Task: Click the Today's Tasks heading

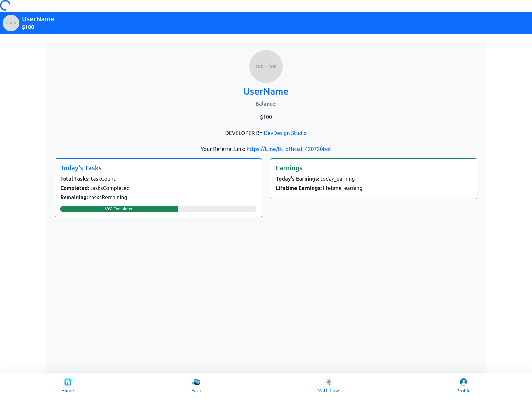Action: click(x=81, y=168)
